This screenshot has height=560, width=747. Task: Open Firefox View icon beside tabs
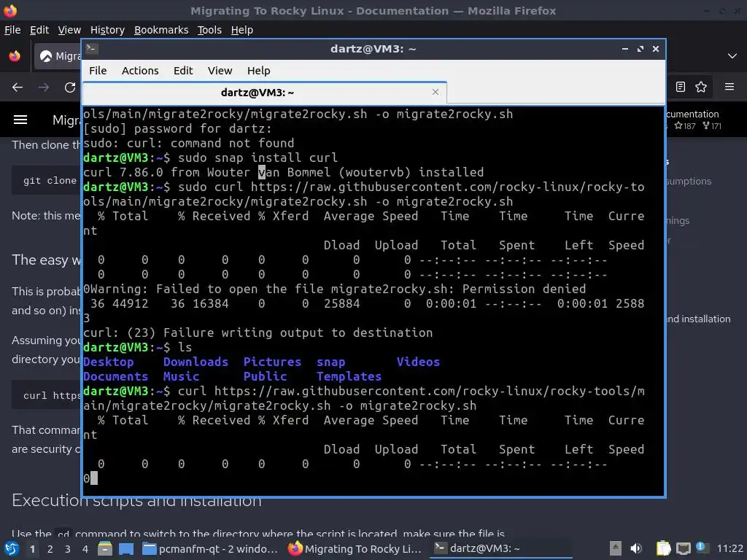tap(15, 56)
